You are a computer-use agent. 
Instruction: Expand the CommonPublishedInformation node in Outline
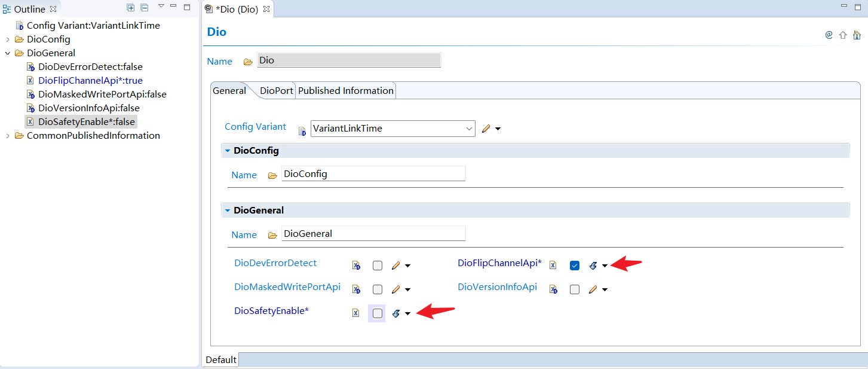(7, 136)
